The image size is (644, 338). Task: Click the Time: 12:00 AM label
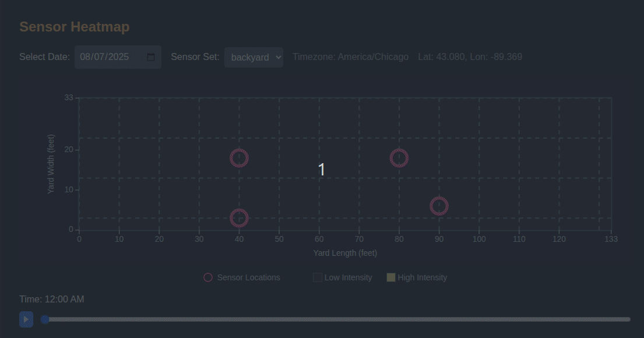click(51, 299)
